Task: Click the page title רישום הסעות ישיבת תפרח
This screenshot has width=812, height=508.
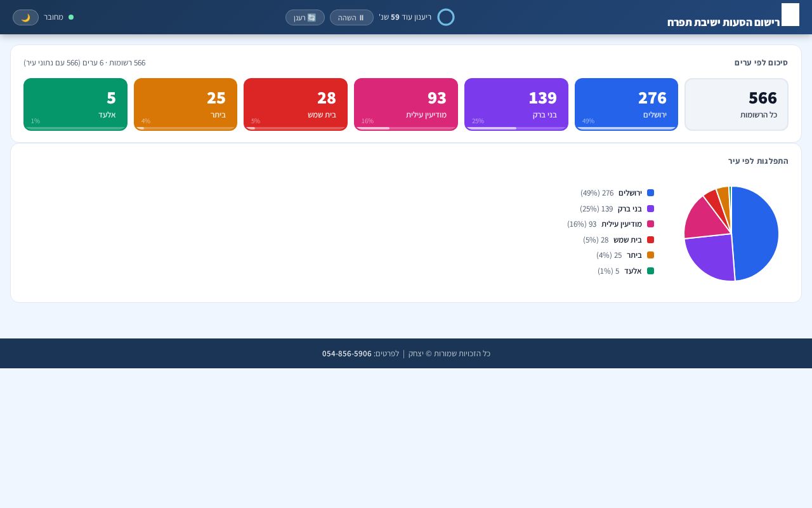Action: tap(723, 22)
